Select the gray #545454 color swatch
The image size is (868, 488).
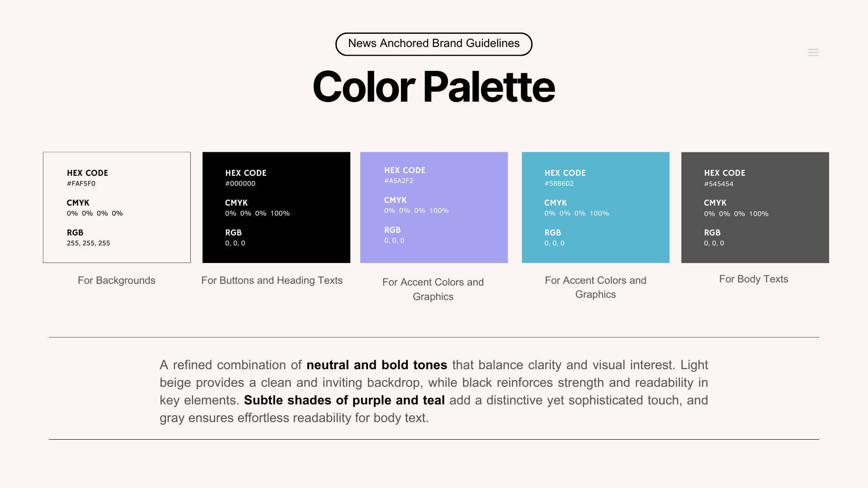point(755,207)
